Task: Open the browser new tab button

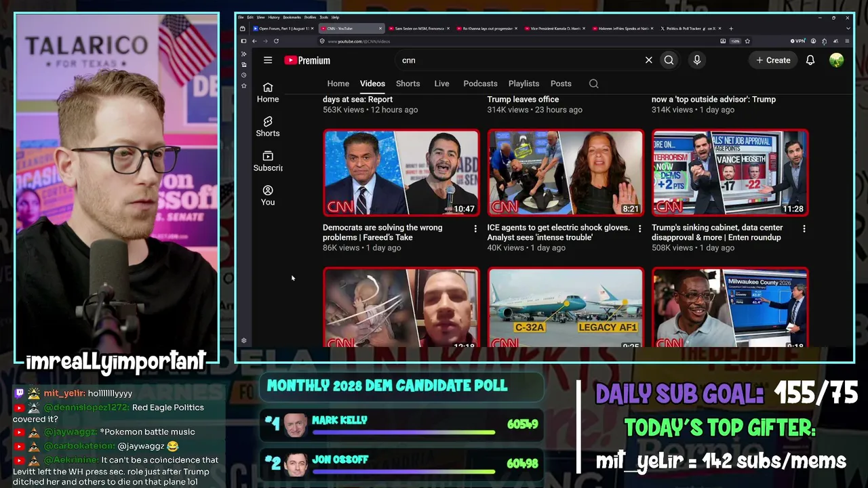Action: click(730, 28)
